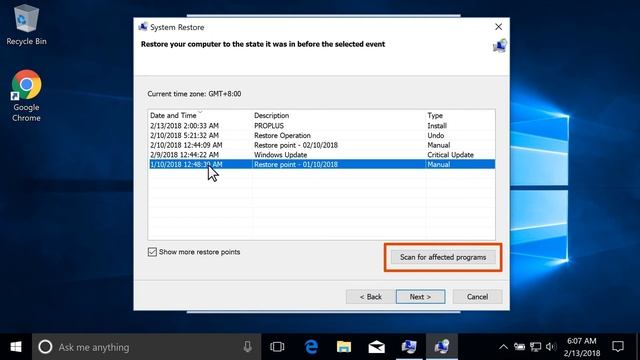Screen dimensions: 640x360
Task: Click the 2/10/2018 5:21:32 AM date cell
Action: (184, 136)
